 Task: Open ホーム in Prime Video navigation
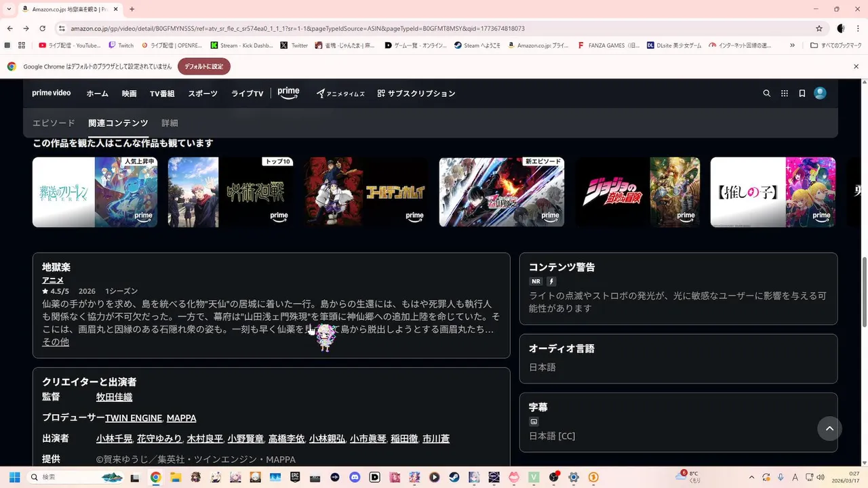point(97,94)
